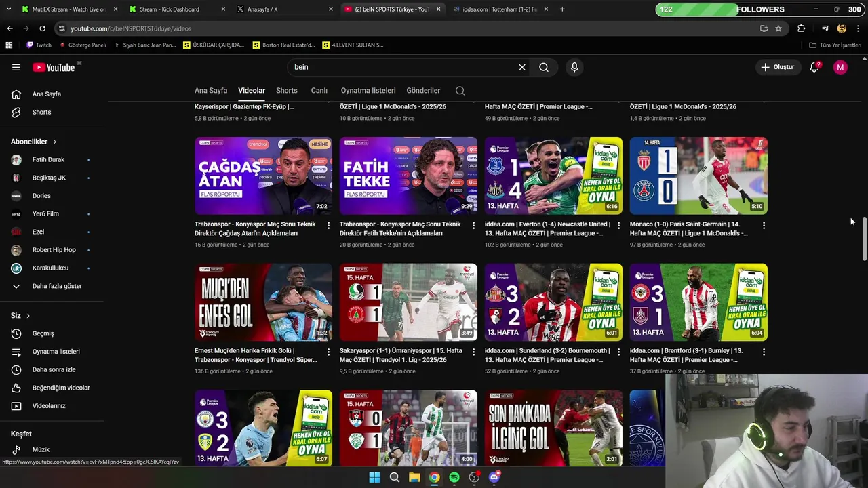Open the Son Dakikada İlginç Gol thumbnail
This screenshot has width=868, height=488.
(x=553, y=428)
